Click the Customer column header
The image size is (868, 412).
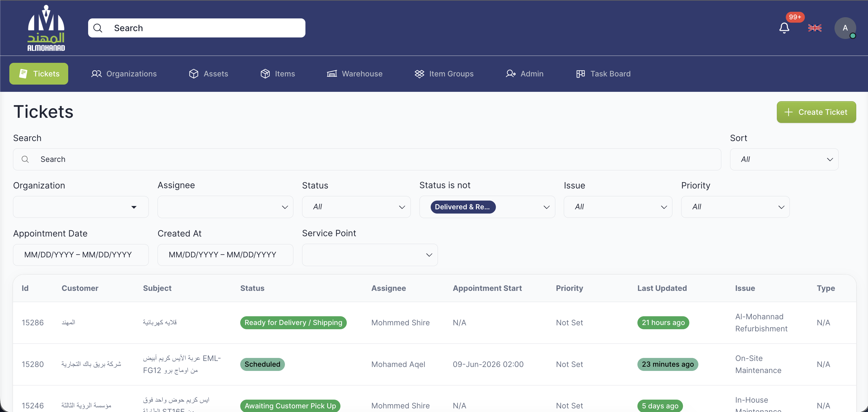[x=80, y=288]
